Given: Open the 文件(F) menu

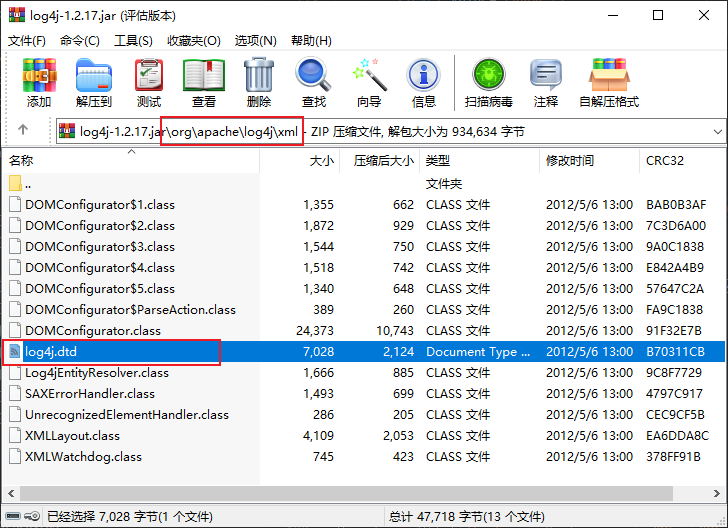Looking at the screenshot, I should (27, 41).
